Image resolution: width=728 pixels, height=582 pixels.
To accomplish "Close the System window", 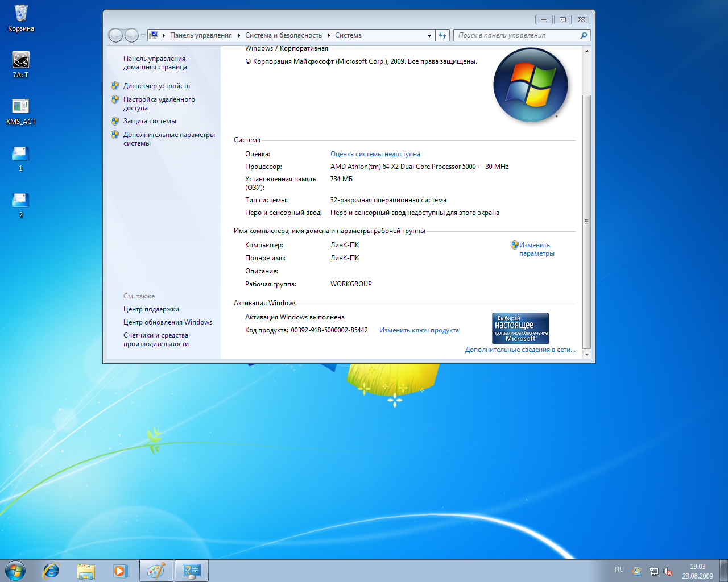I will coord(581,19).
